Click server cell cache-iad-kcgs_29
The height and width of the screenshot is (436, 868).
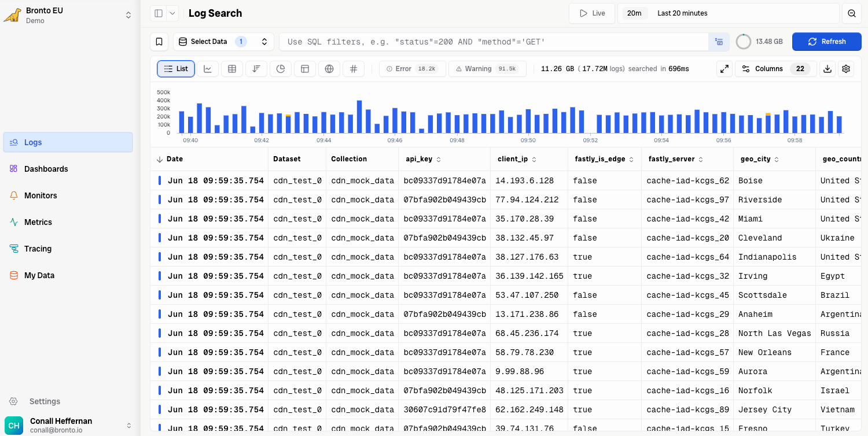[x=688, y=314]
